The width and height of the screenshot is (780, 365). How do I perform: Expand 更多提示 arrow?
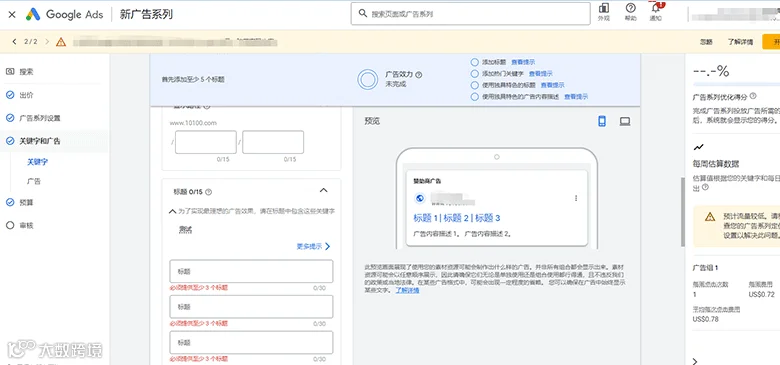pos(327,246)
